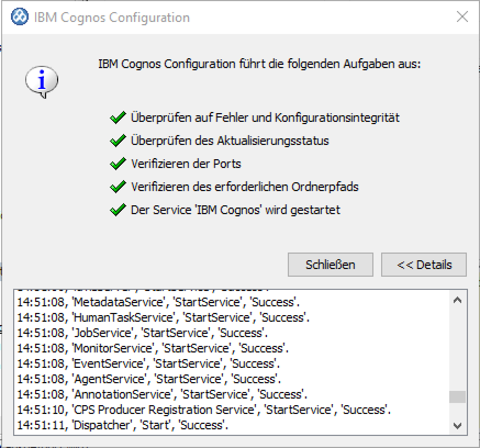Viewport: 480px width, 448px height.
Task: Click green checkmark beside 'IBM Cognos' service task
Action: [118, 210]
